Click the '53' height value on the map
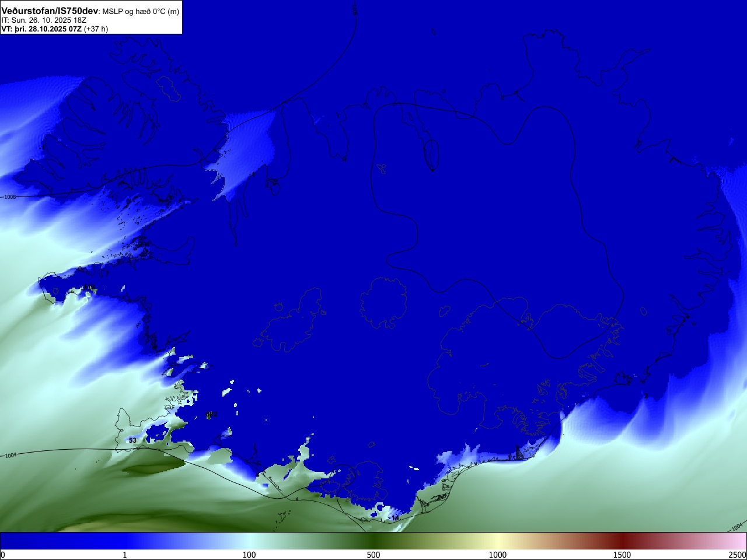This screenshot has height=560, width=747. coord(132,440)
